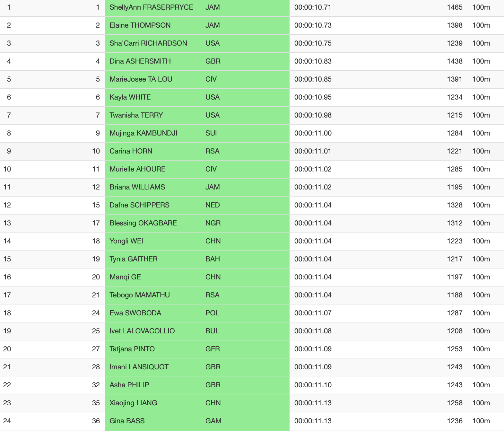The height and width of the screenshot is (431, 504).
Task: Select Tynia GAITHER's BAH country cell
Action: (x=213, y=259)
